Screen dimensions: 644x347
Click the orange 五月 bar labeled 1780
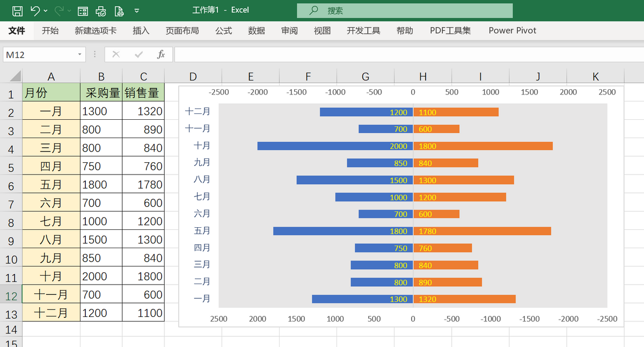coord(482,231)
